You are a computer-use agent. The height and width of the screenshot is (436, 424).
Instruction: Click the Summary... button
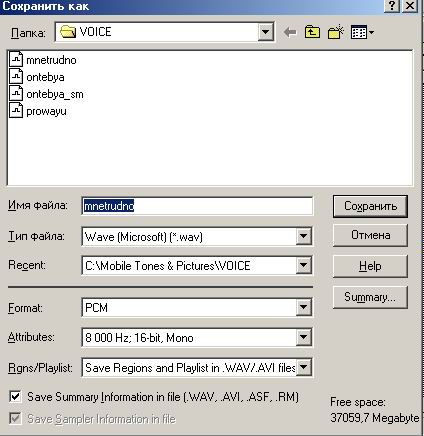pos(370,297)
